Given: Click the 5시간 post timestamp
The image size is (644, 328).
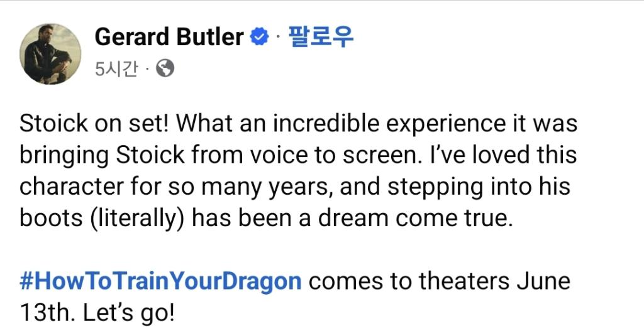Looking at the screenshot, I should [116, 69].
